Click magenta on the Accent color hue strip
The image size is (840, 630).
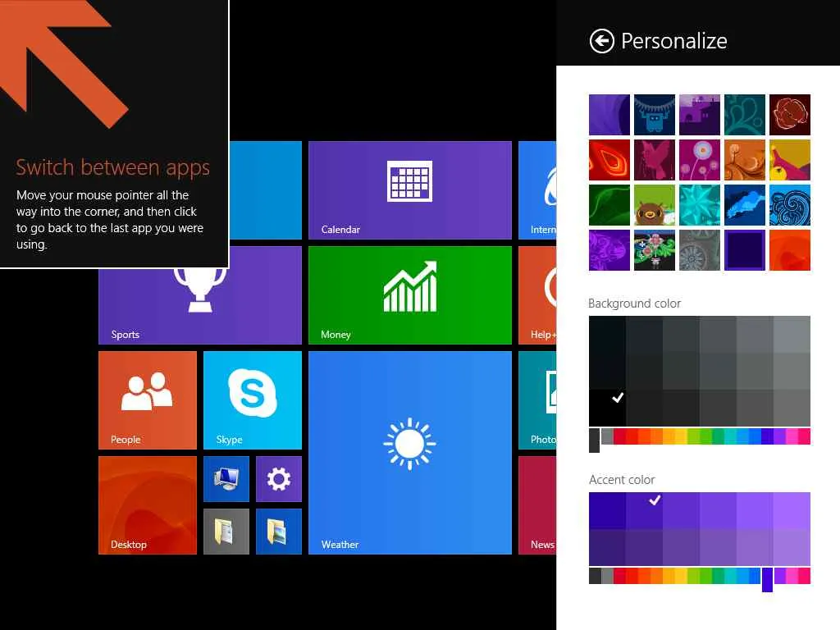click(792, 576)
